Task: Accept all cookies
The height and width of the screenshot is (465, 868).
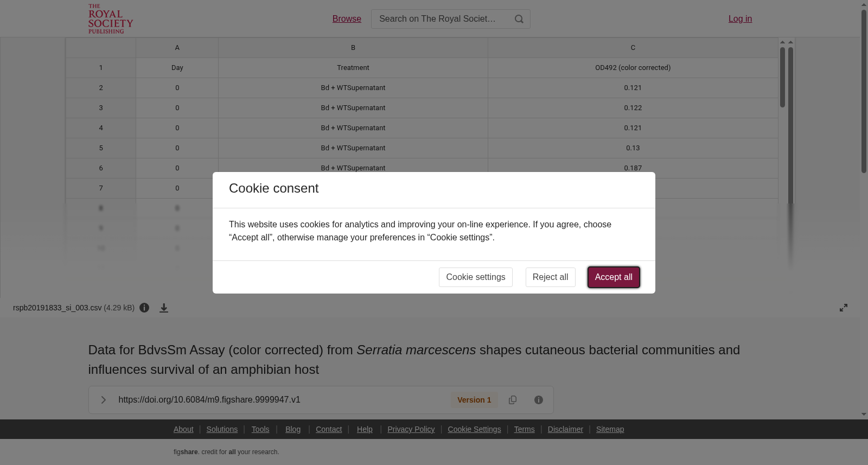Action: click(x=614, y=277)
